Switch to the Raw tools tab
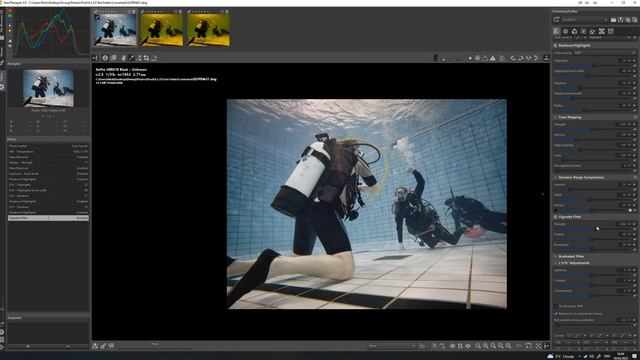Image resolution: width=640 pixels, height=360 pixels. click(x=602, y=31)
